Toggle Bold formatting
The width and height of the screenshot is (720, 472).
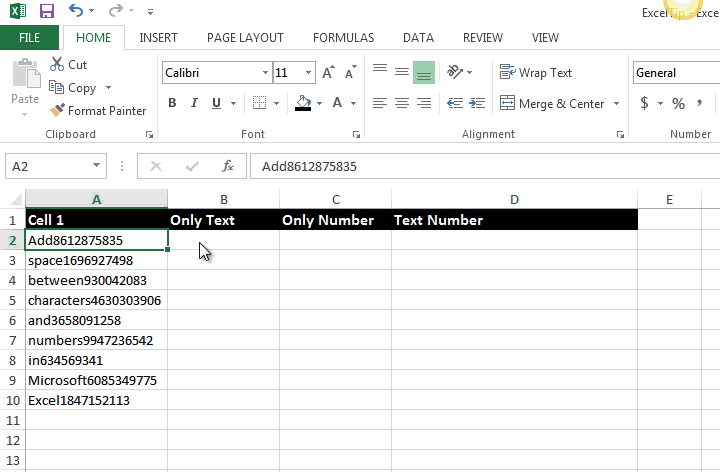pos(172,103)
